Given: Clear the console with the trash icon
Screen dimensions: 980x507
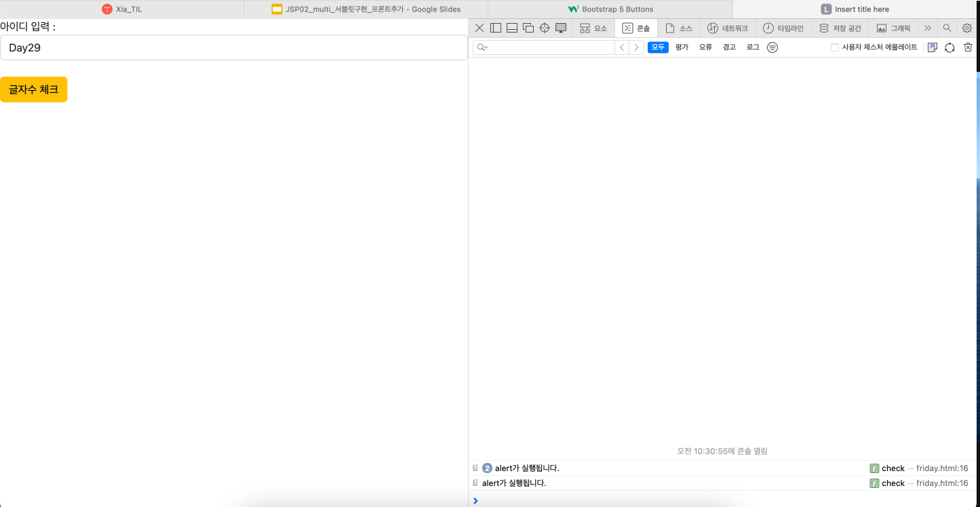Looking at the screenshot, I should (968, 47).
